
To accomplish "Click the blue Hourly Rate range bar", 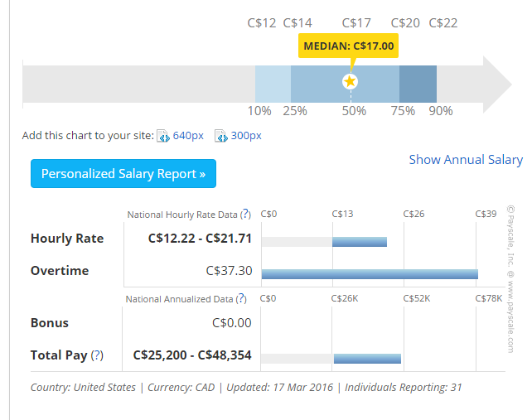I will [x=360, y=242].
